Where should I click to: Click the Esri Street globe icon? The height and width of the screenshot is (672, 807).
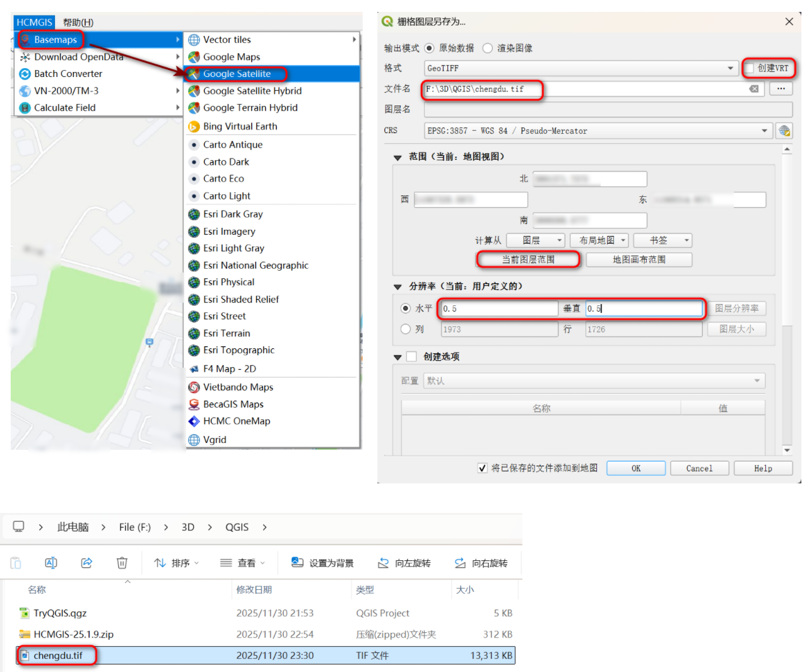[194, 316]
